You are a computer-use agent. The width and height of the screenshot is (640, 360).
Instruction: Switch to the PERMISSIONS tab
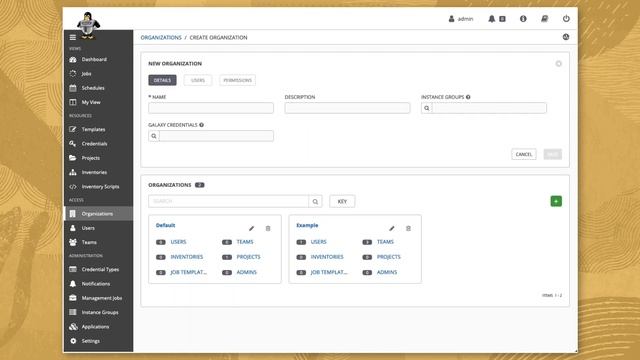pyautogui.click(x=238, y=80)
